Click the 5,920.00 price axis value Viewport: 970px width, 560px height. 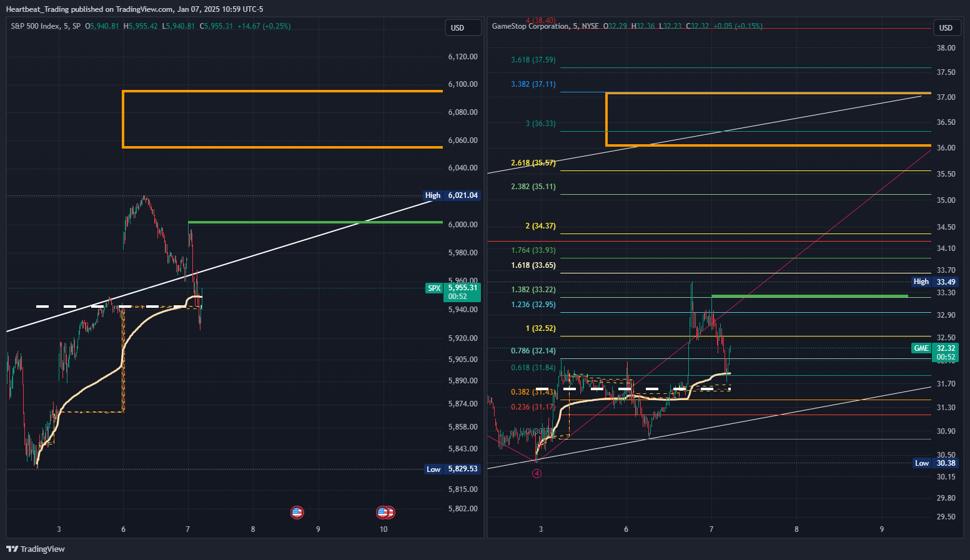463,338
